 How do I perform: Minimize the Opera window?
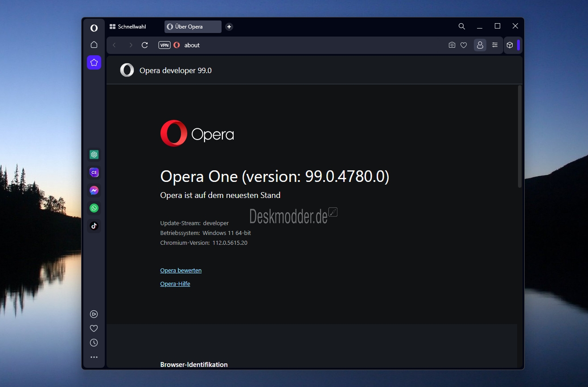coord(480,26)
